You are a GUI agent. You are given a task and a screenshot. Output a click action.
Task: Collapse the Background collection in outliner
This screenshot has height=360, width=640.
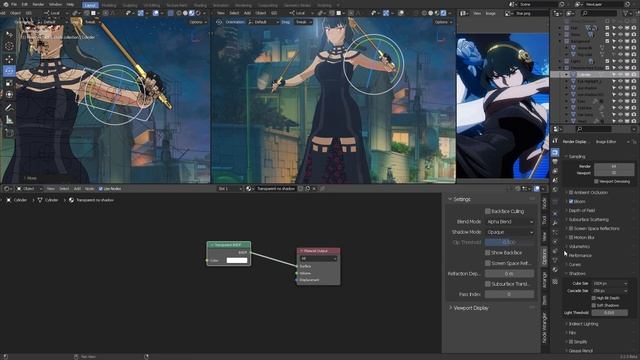(x=560, y=41)
